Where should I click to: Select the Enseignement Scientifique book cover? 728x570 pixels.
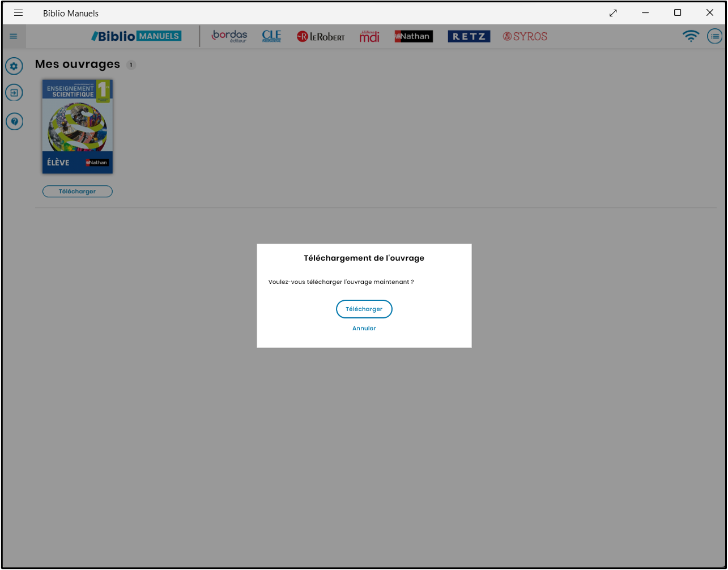(78, 126)
